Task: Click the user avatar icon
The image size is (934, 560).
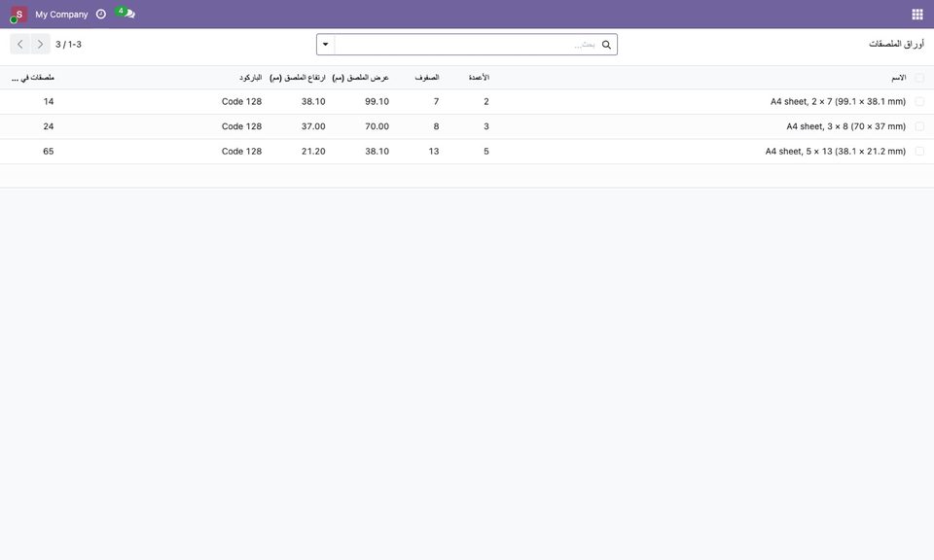Action: [x=18, y=15]
